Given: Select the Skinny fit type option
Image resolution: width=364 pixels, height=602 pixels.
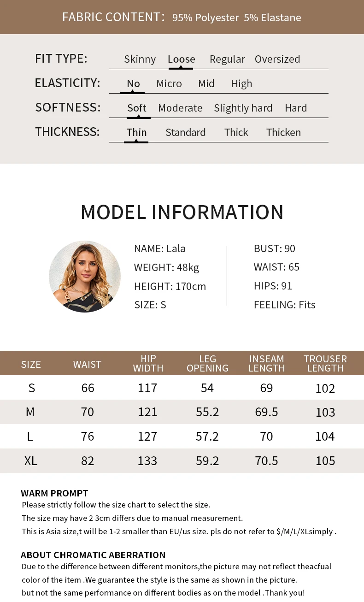Looking at the screenshot, I should (140, 59).
